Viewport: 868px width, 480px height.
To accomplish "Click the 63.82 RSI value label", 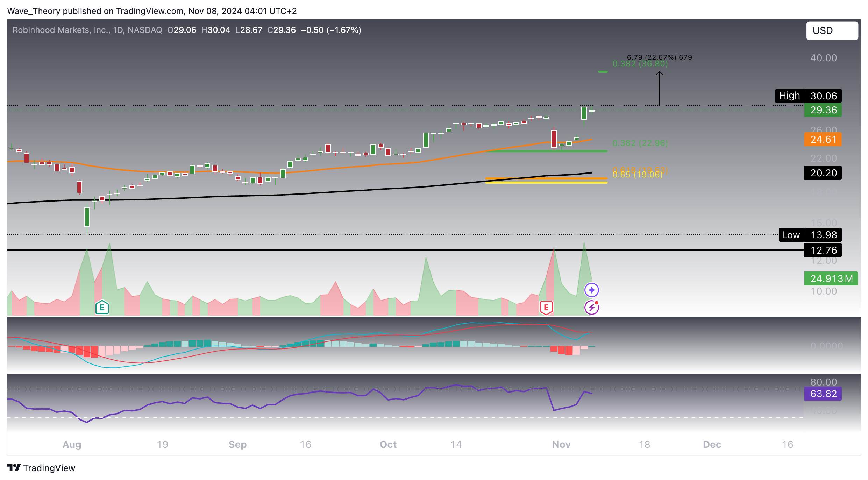I will pos(823,394).
